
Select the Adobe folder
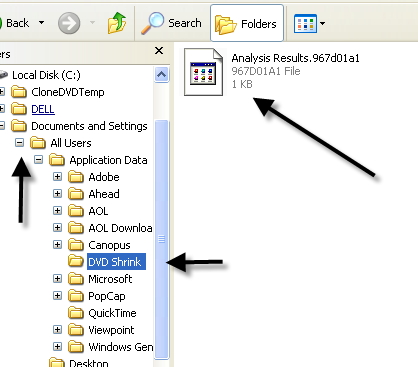coord(104,177)
